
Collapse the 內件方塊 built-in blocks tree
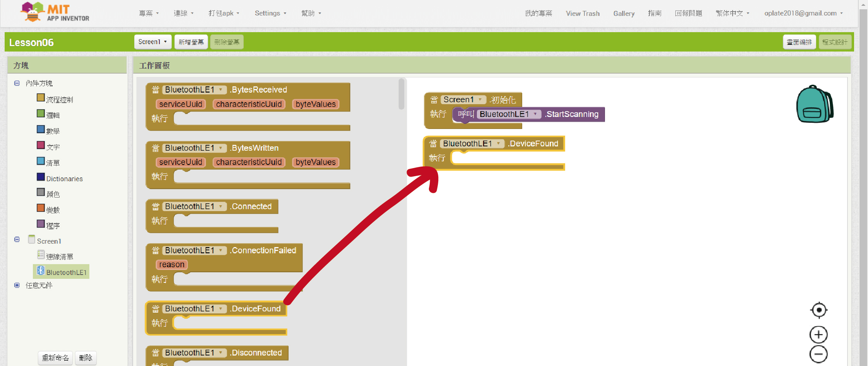pyautogui.click(x=17, y=83)
